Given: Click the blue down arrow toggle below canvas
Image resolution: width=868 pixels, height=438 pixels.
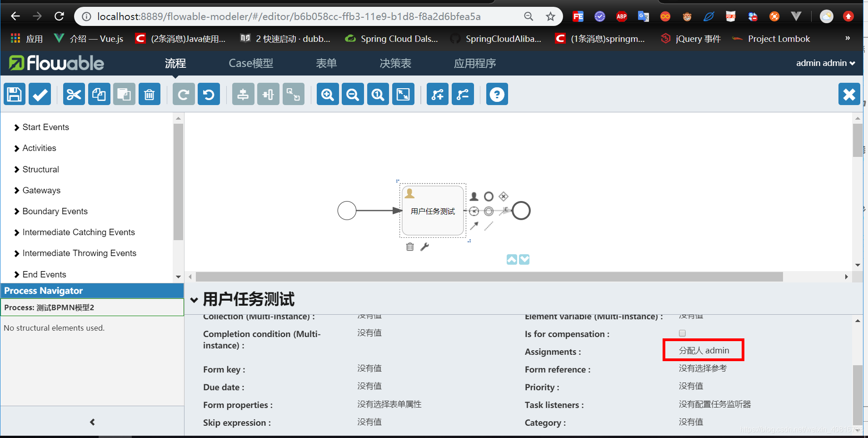Looking at the screenshot, I should pyautogui.click(x=524, y=259).
